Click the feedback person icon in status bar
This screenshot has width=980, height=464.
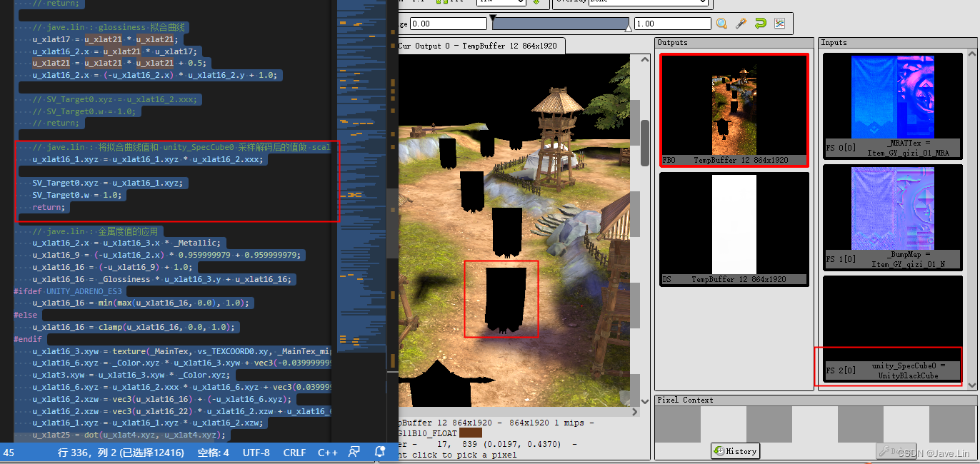353,452
